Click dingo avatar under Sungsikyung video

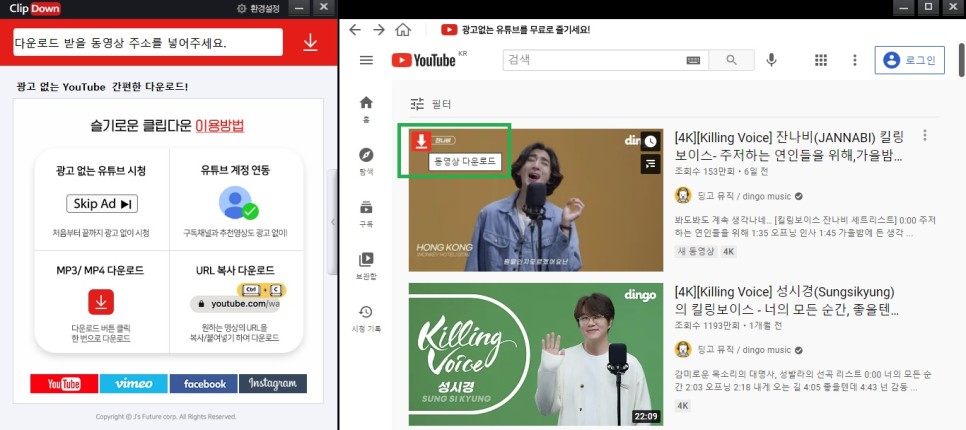[x=683, y=350]
